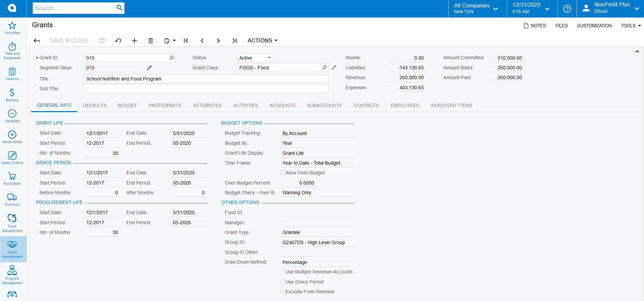Screen dimensions: 644x301
Task: Add a new grant record
Action: click(x=135, y=41)
